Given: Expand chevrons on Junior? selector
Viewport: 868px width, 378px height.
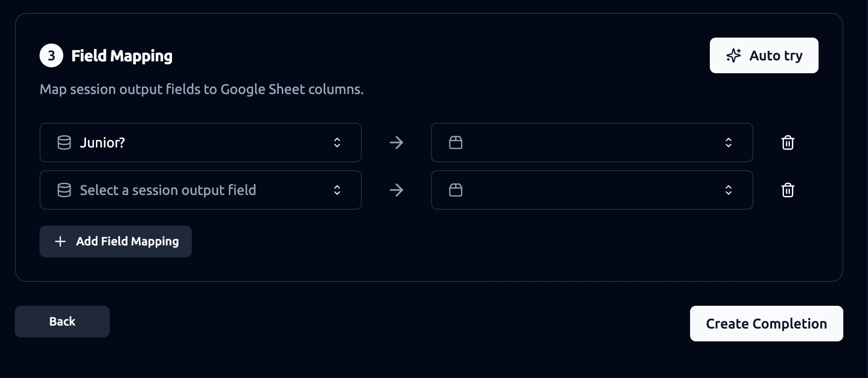Looking at the screenshot, I should pyautogui.click(x=337, y=142).
